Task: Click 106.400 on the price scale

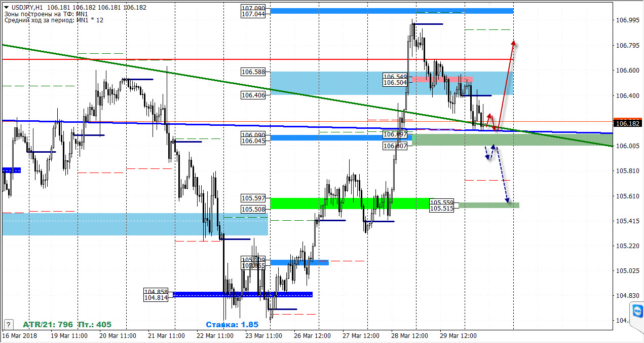Action: (627, 96)
